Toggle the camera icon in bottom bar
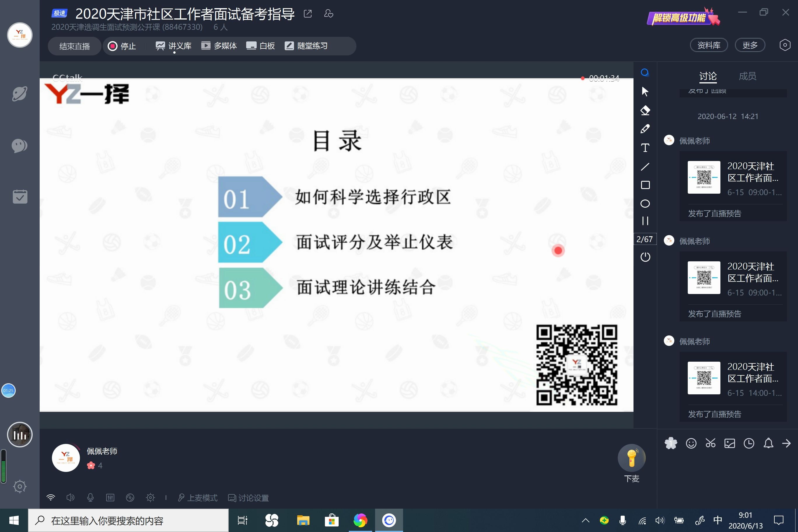This screenshot has width=798, height=532. pyautogui.click(x=130, y=498)
